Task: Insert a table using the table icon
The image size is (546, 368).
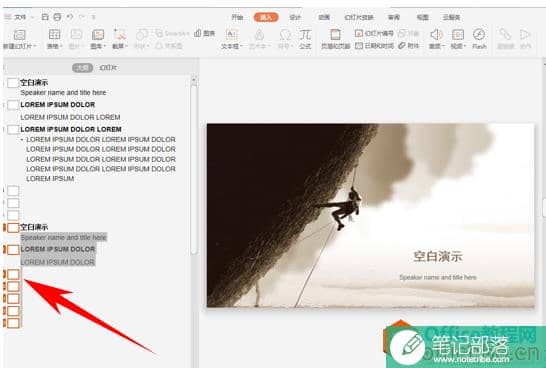Action: [x=55, y=34]
